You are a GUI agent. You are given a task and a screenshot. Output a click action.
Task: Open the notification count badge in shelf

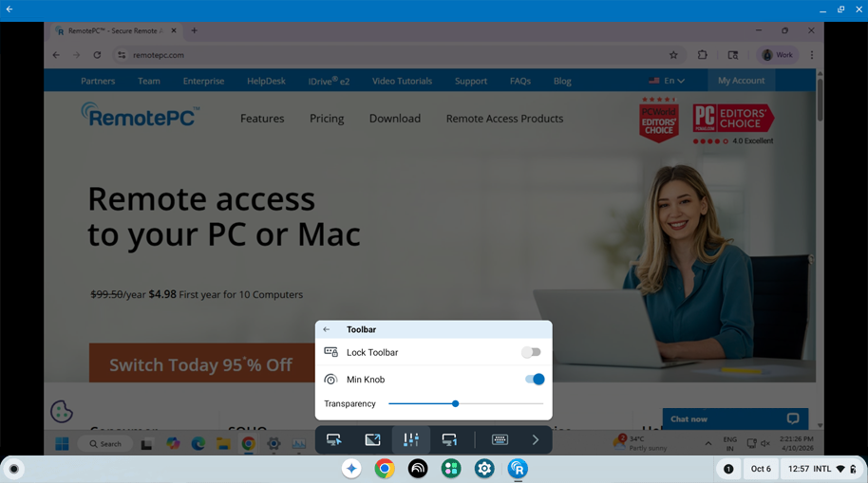click(728, 469)
